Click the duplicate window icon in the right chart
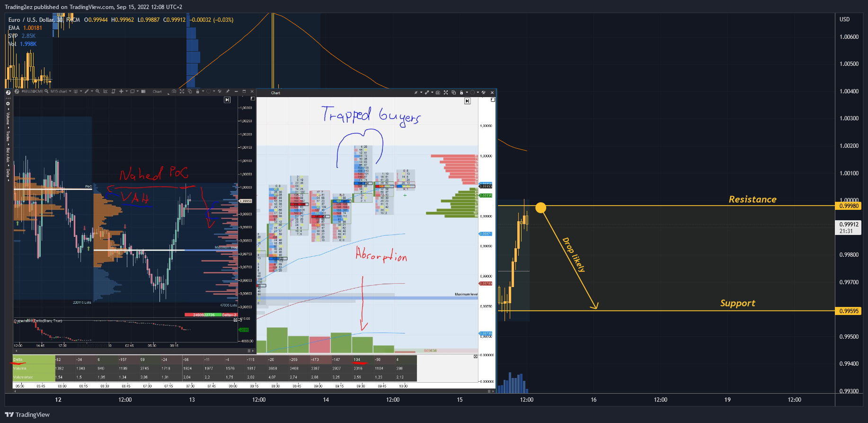868x423 pixels. tap(453, 92)
